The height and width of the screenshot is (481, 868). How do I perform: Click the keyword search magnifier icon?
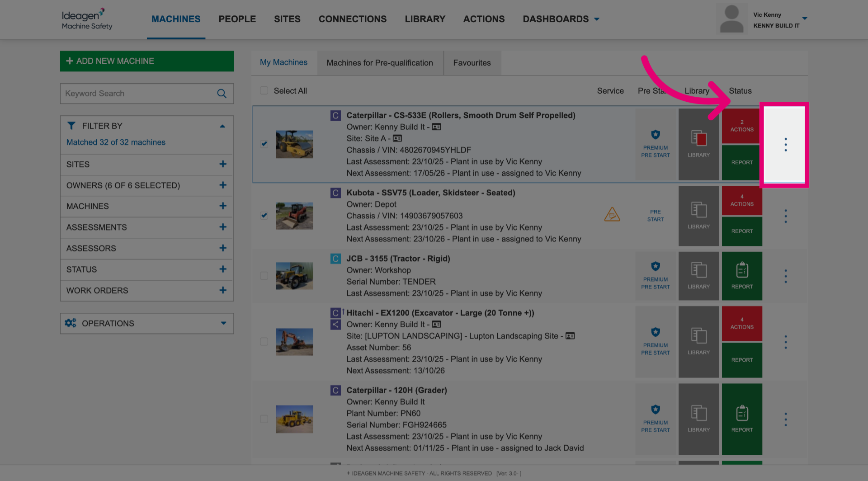coord(222,94)
